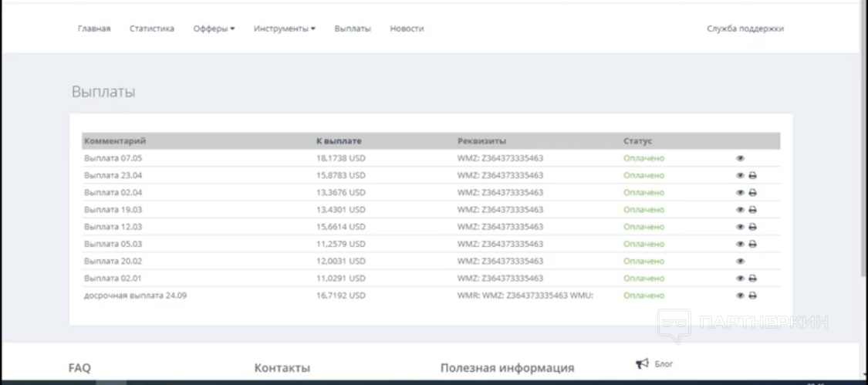This screenshot has height=385, width=868.
Task: Print the 12.03 payout row
Action: pos(752,227)
